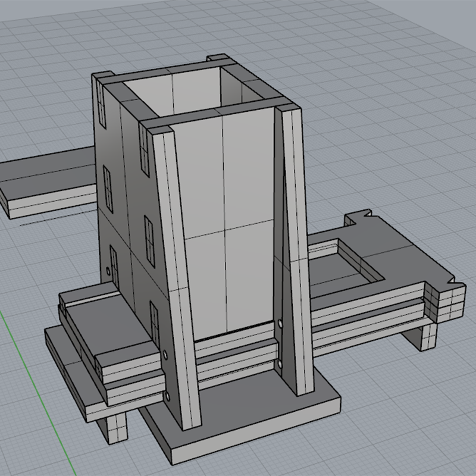Select the open top interior of the tower
The image size is (476, 476).
coord(195,91)
